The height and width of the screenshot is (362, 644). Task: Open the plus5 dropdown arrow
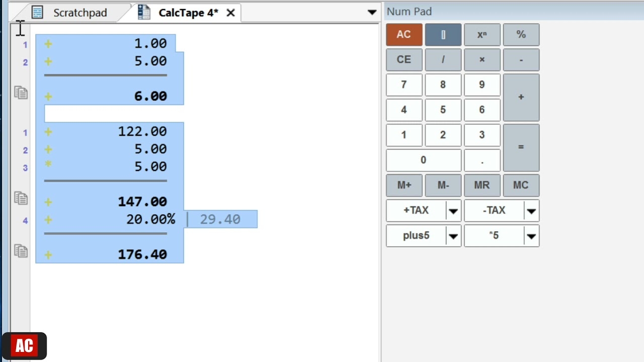coord(453,236)
